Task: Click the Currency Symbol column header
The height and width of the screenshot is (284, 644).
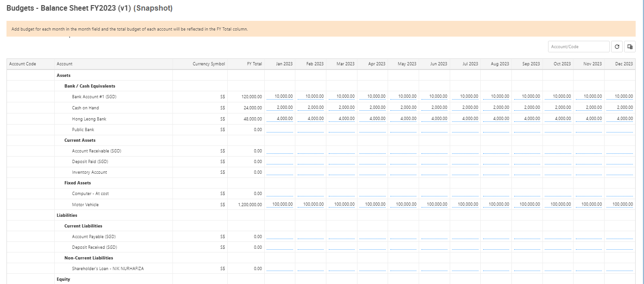Action: [x=209, y=64]
